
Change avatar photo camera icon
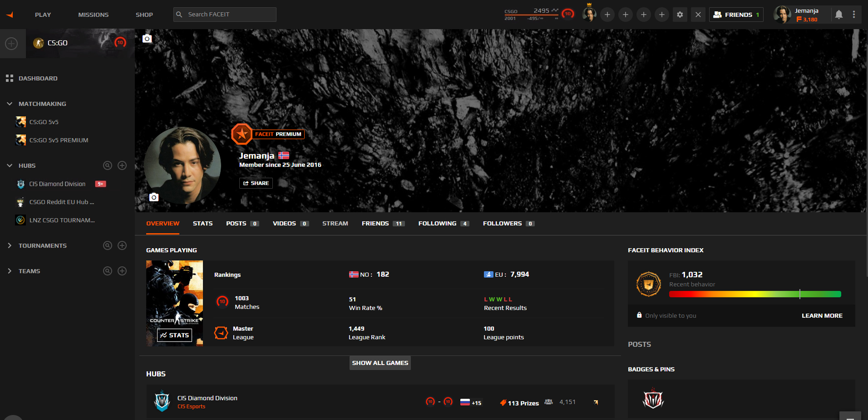154,197
